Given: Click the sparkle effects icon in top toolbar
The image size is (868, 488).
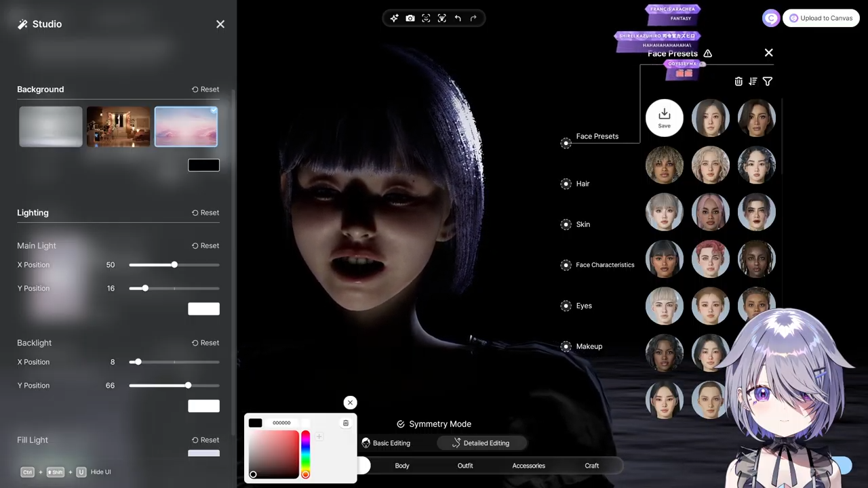Looking at the screenshot, I should (x=394, y=18).
